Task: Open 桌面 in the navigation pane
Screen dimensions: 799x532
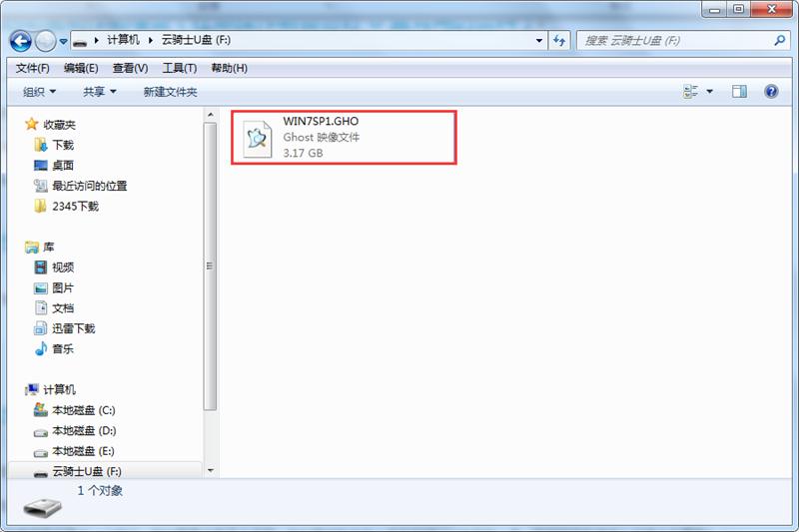Action: 63,166
